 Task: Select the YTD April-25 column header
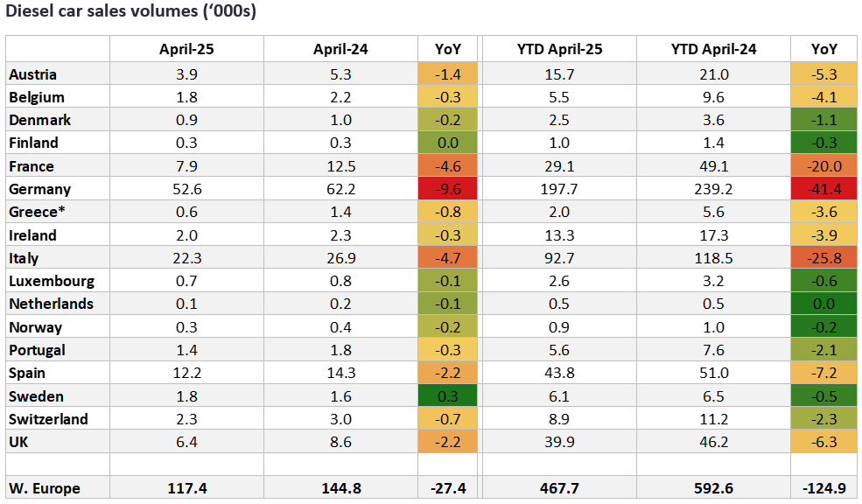pyautogui.click(x=559, y=49)
